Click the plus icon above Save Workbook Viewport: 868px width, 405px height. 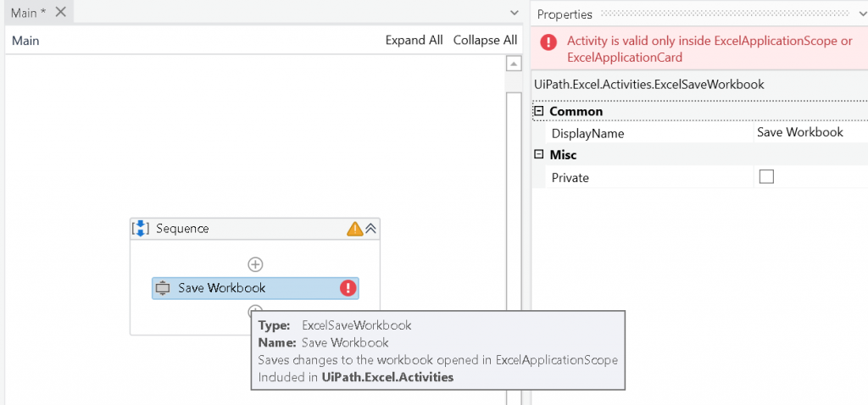(255, 264)
